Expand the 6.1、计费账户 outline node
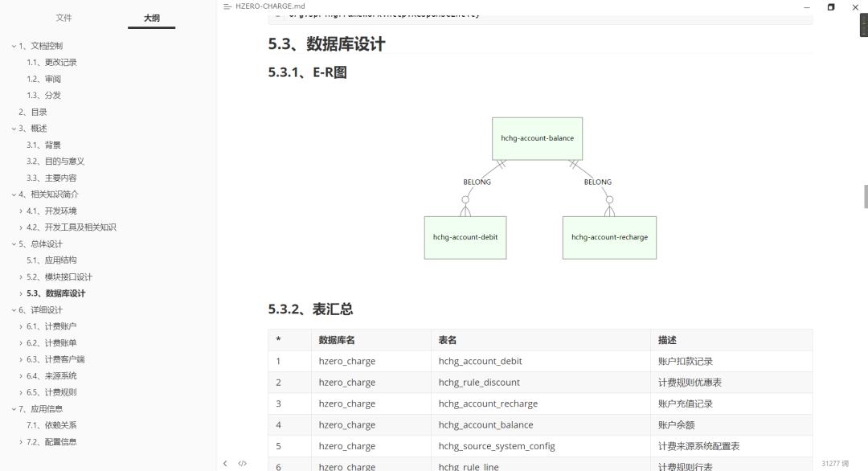 coord(21,326)
